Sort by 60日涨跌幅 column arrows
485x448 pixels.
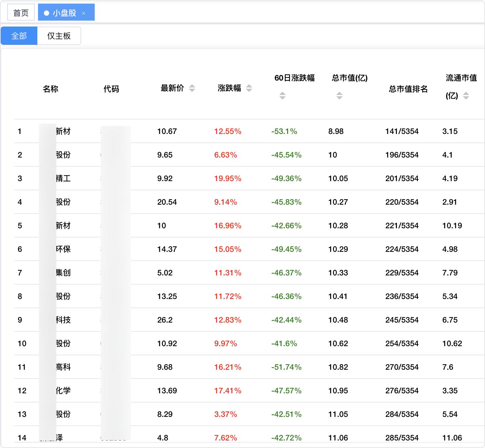click(x=282, y=96)
